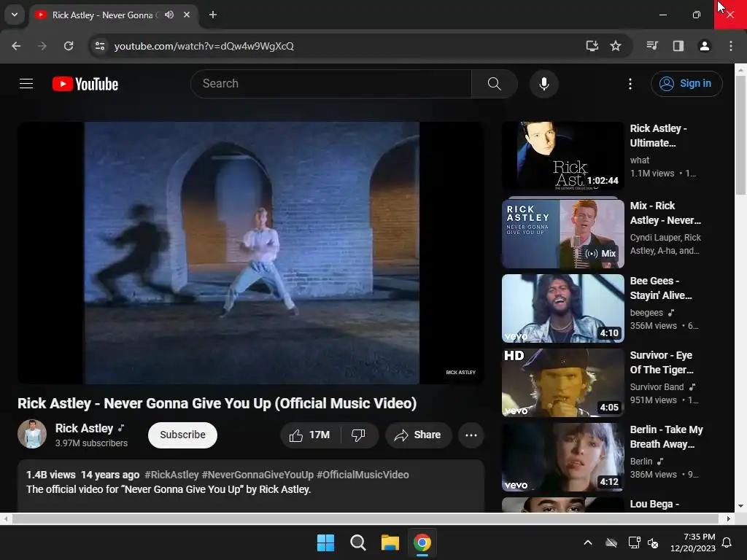Click Survivor - Eye Of The Tiger title
This screenshot has height=560, width=747.
click(661, 362)
